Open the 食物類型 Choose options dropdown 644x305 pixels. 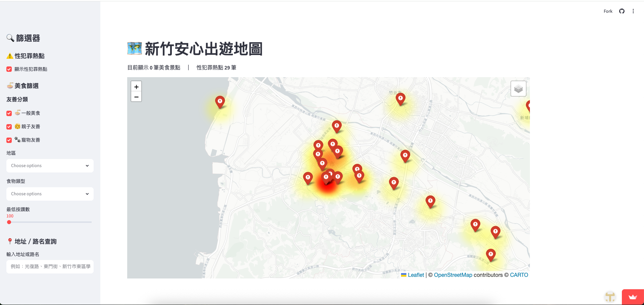click(x=50, y=194)
